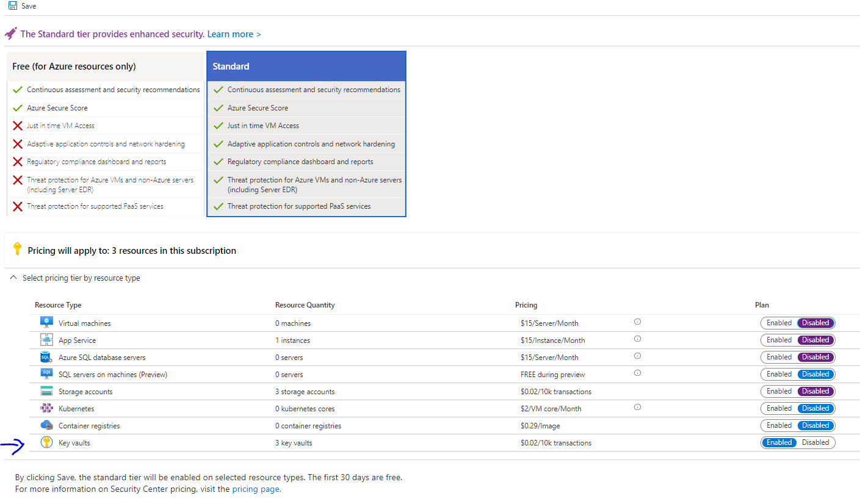Click the SQL servers on machines icon
Viewport: 860px width, 504px height.
point(47,374)
